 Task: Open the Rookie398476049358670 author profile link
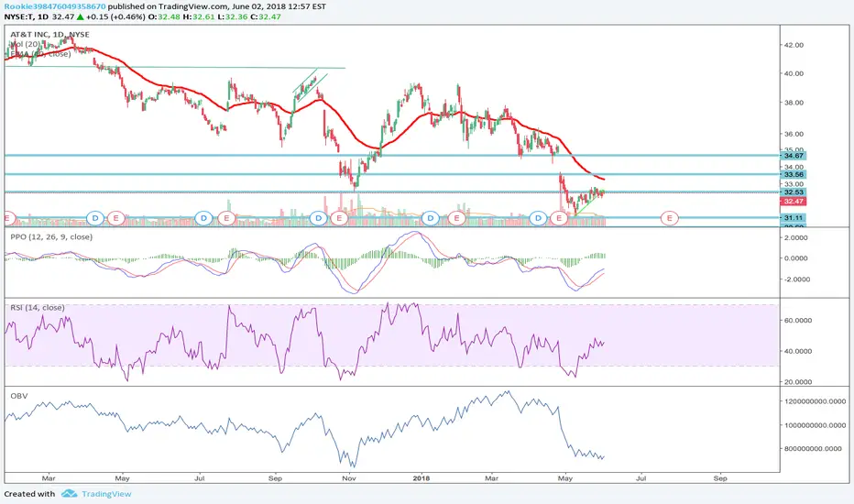pos(54,6)
